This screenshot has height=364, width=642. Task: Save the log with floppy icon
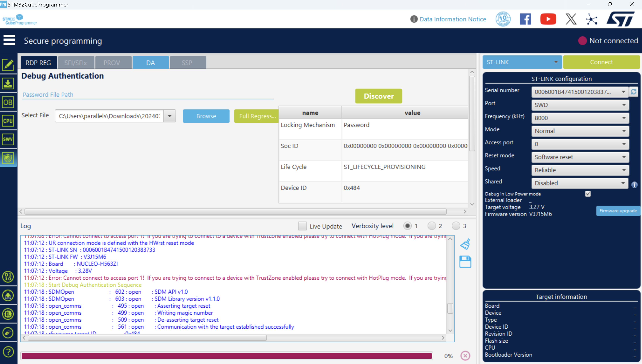pyautogui.click(x=465, y=262)
